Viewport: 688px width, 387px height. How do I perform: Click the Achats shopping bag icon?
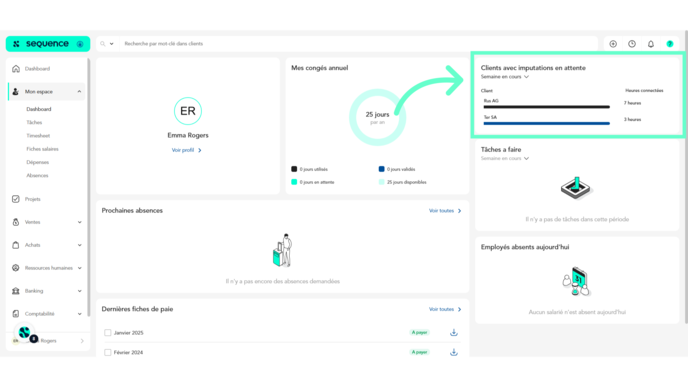pos(16,245)
